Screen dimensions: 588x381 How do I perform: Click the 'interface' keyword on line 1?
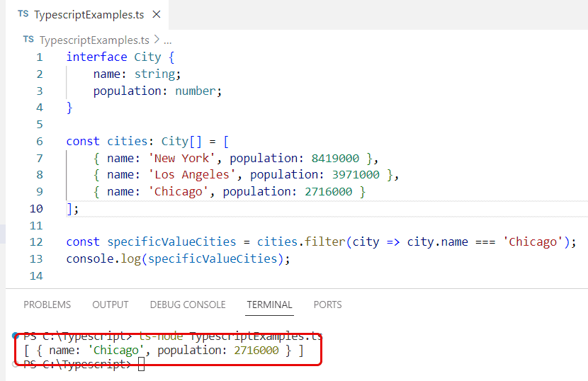(x=97, y=57)
